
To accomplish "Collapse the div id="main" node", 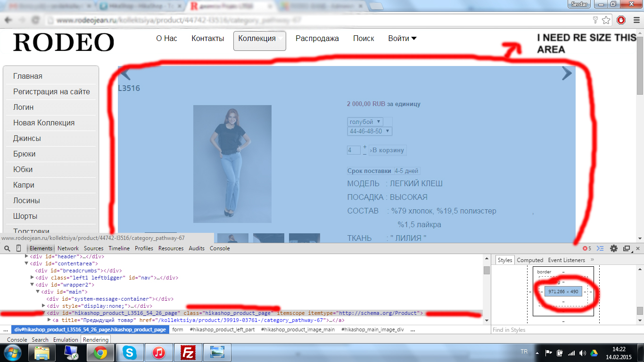I will pos(38,292).
